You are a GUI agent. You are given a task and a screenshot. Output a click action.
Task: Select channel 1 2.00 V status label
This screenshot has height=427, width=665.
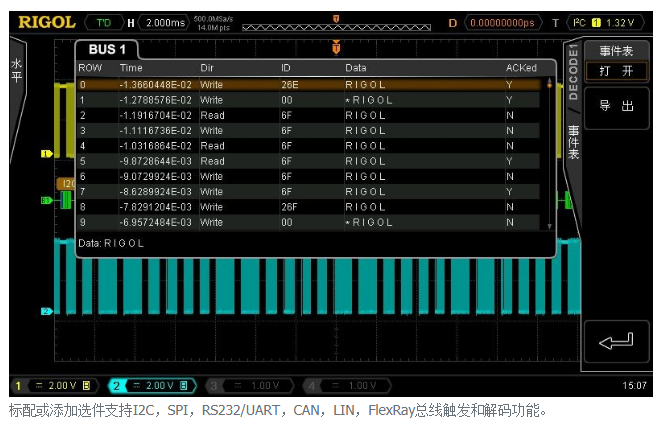57,386
